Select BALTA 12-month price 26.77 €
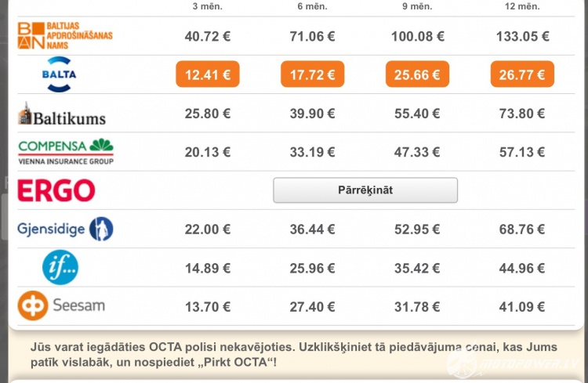The height and width of the screenshot is (383, 588). [x=522, y=74]
